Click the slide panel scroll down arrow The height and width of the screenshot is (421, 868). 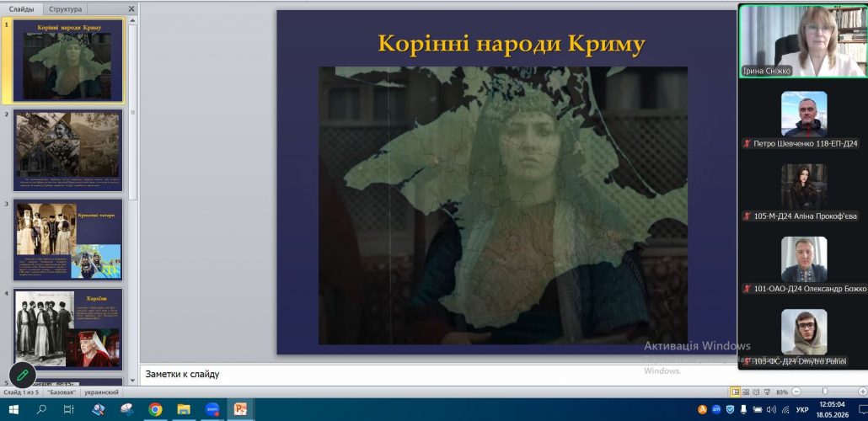132,381
